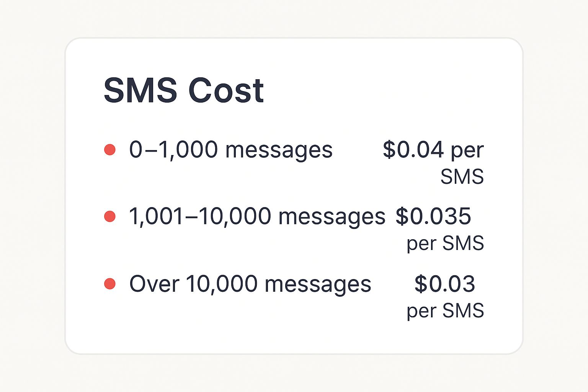Click "messages" in the 1,001–10,000 row
588x392 pixels.
pos(332,217)
